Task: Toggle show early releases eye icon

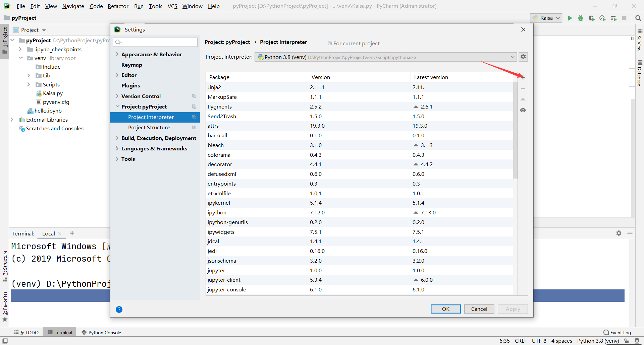Action: [x=523, y=110]
